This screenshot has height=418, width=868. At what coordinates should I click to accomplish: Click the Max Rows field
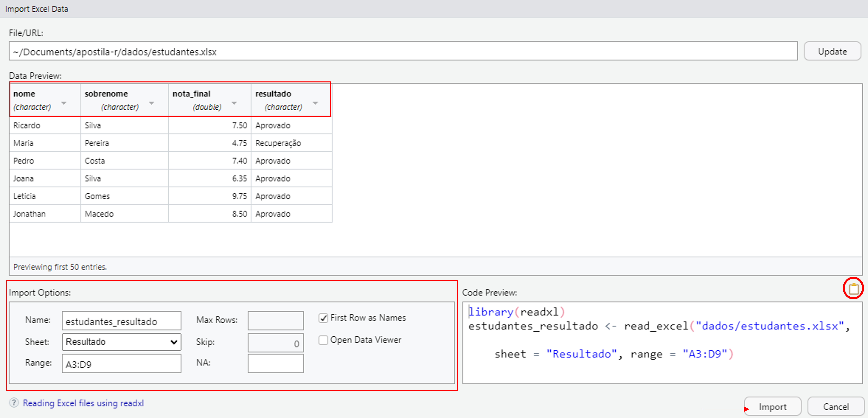click(276, 320)
